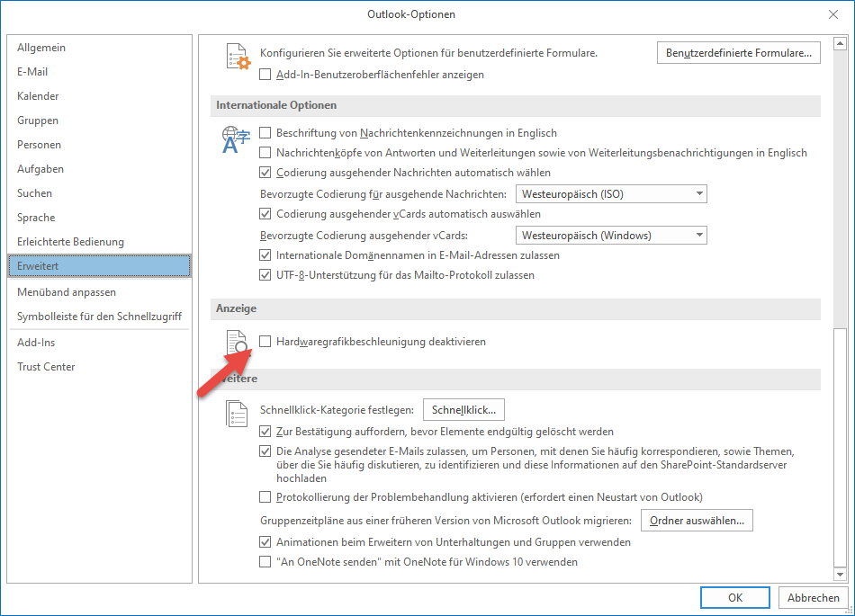Open Trust Center category
The image size is (855, 616).
click(x=46, y=367)
